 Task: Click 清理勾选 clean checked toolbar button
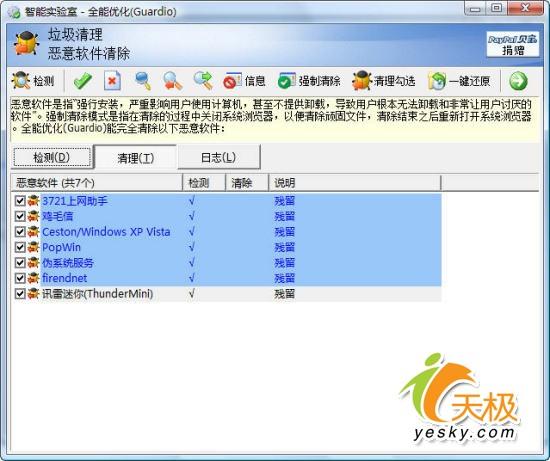coord(384,81)
